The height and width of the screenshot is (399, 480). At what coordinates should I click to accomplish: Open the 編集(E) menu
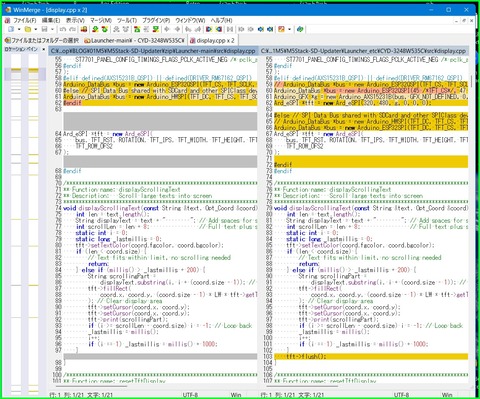click(51, 20)
